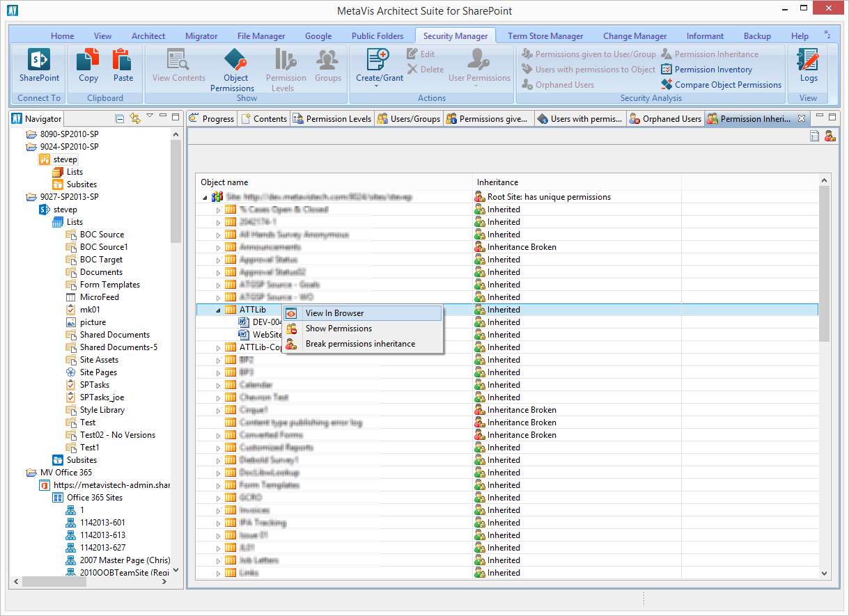Expand the ATTLib-Copy library row

click(218, 347)
